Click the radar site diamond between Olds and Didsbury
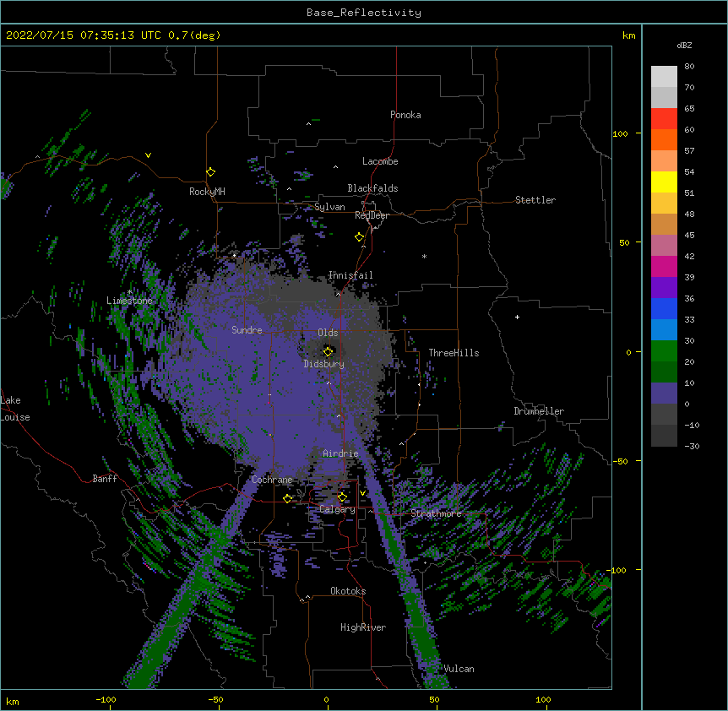The height and width of the screenshot is (711, 728). pos(328,351)
